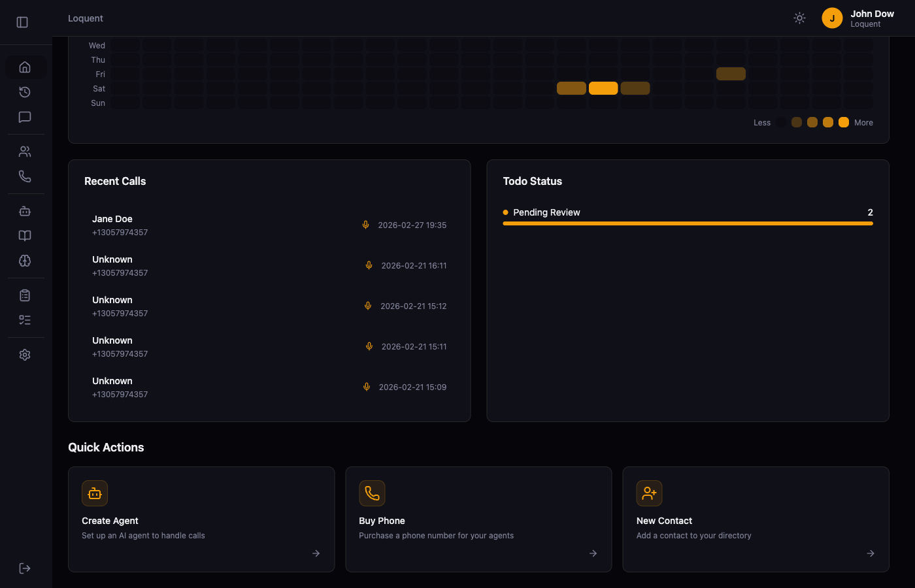Click the theme brightness sun icon

(x=799, y=18)
